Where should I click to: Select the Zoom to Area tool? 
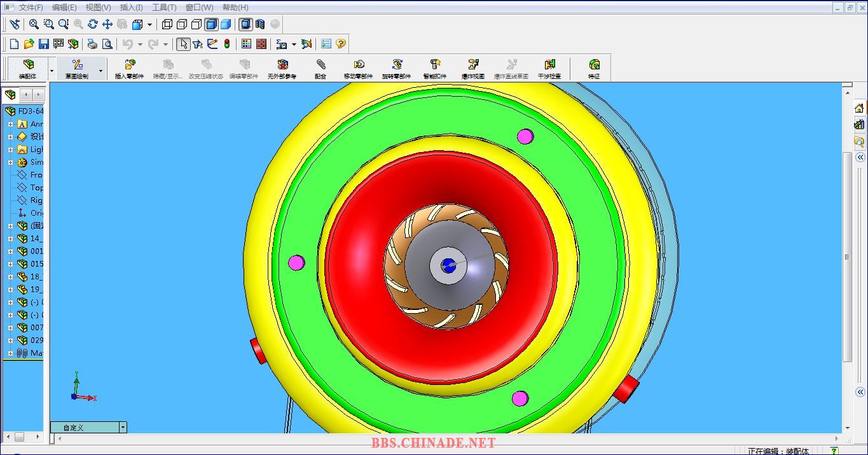click(49, 24)
